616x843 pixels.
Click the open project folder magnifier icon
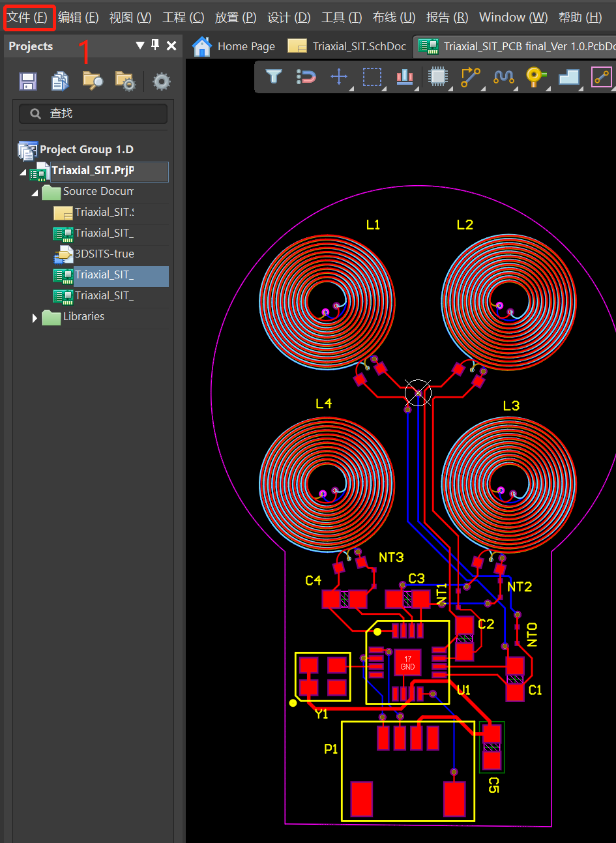click(x=93, y=81)
